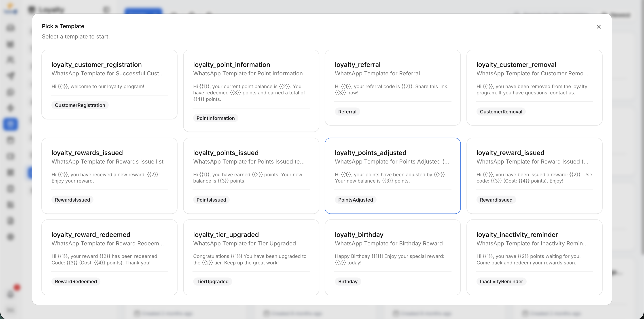
Task: Click 'WhatsApp Template for Tier Upgraded' subtitle
Action: pyautogui.click(x=244, y=243)
